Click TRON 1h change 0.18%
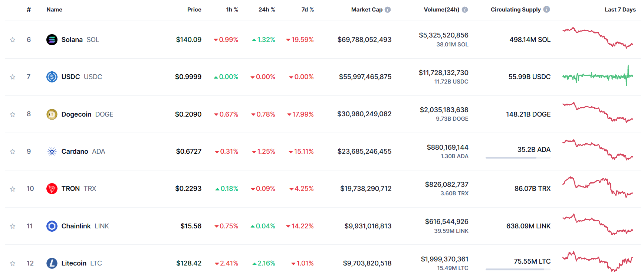 (x=227, y=189)
